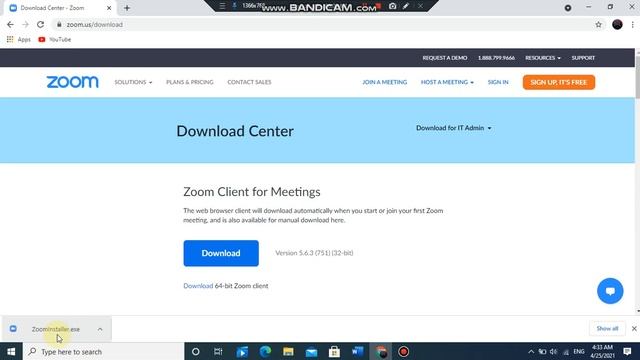The width and height of the screenshot is (640, 360).
Task: Open the downloaded ZoomInstaller.exe file
Action: (x=56, y=329)
